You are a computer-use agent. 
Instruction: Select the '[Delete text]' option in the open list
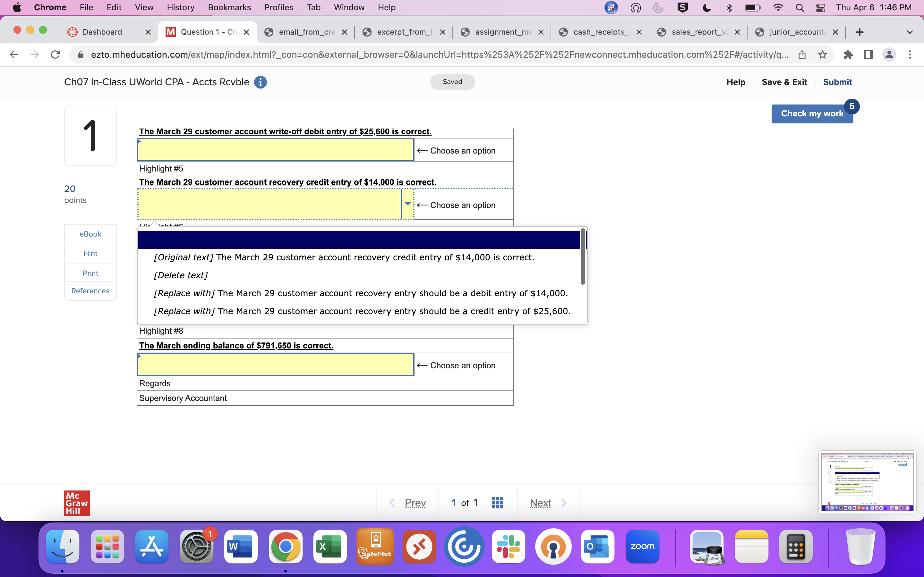click(x=181, y=275)
